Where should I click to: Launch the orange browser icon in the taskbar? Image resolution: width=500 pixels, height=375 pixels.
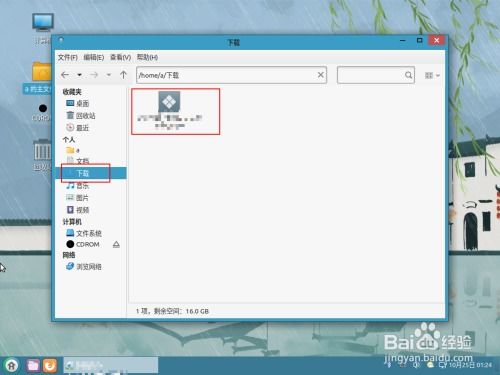point(50,366)
